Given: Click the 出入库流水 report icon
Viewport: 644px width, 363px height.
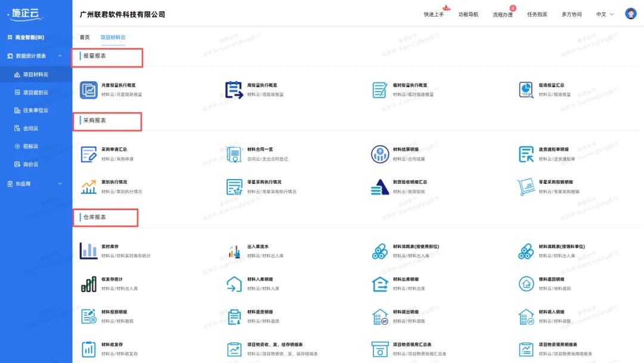Looking at the screenshot, I should pos(234,251).
